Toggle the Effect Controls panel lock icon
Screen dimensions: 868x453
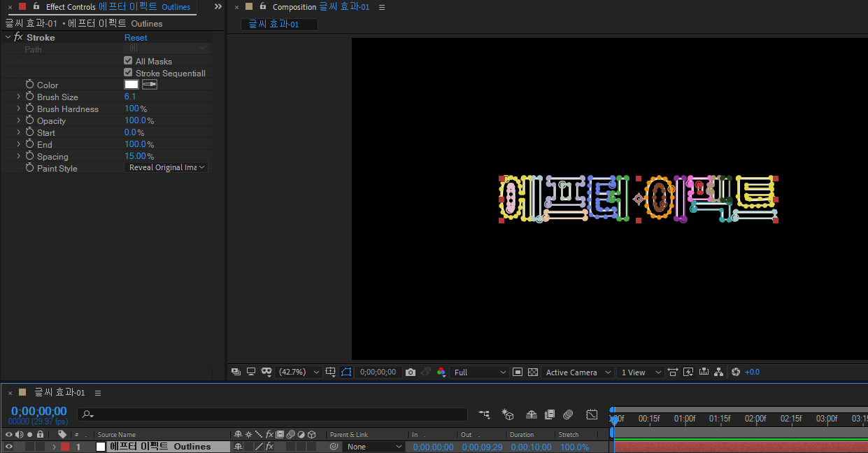click(36, 6)
